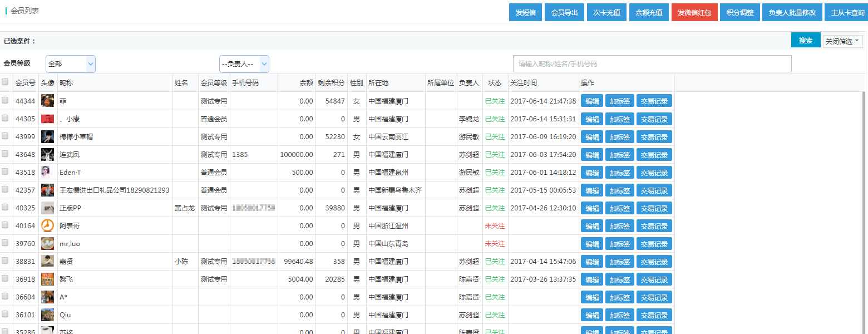Click the 未关注 status for member 40164
Image resolution: width=868 pixels, height=334 pixels.
point(495,225)
